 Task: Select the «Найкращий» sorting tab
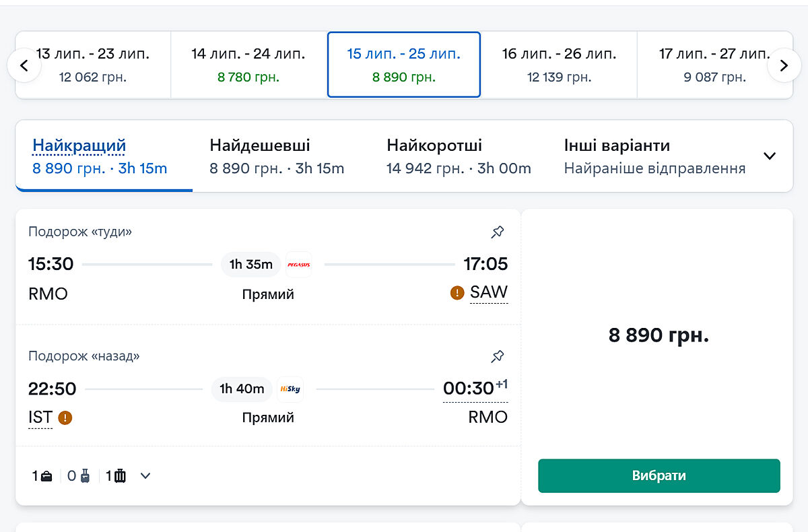[x=100, y=156]
